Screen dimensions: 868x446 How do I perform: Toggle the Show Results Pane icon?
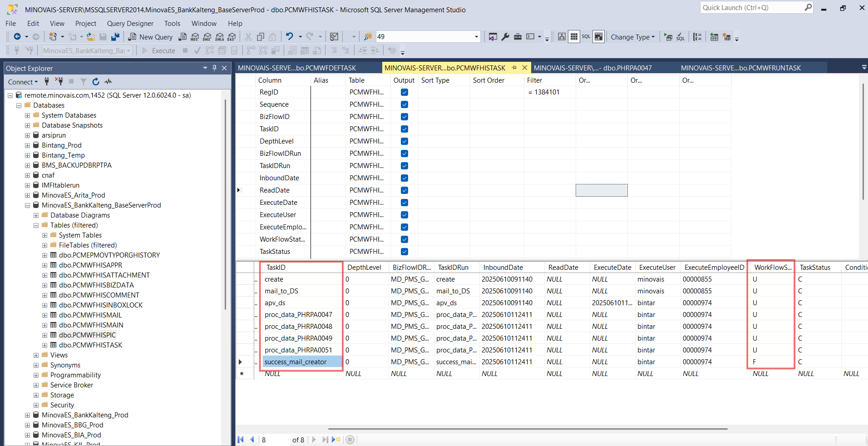(x=599, y=37)
